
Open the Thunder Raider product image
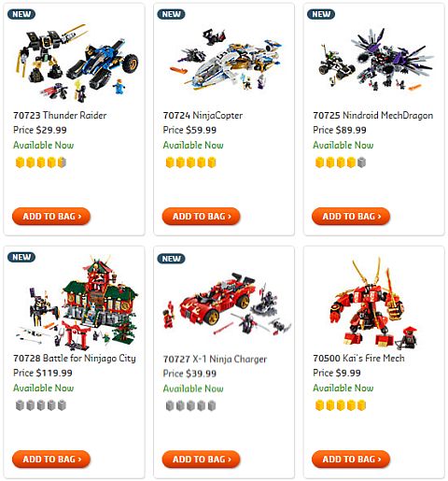pyautogui.click(x=77, y=63)
